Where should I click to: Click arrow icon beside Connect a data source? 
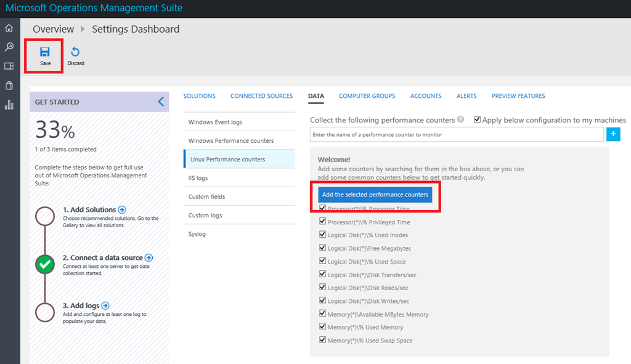149,257
